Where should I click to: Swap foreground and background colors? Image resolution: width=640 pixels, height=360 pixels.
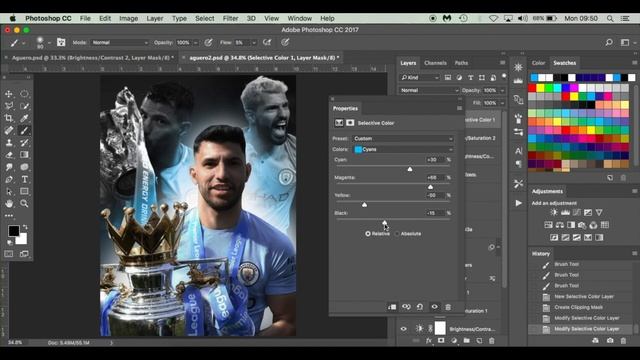(x=25, y=227)
